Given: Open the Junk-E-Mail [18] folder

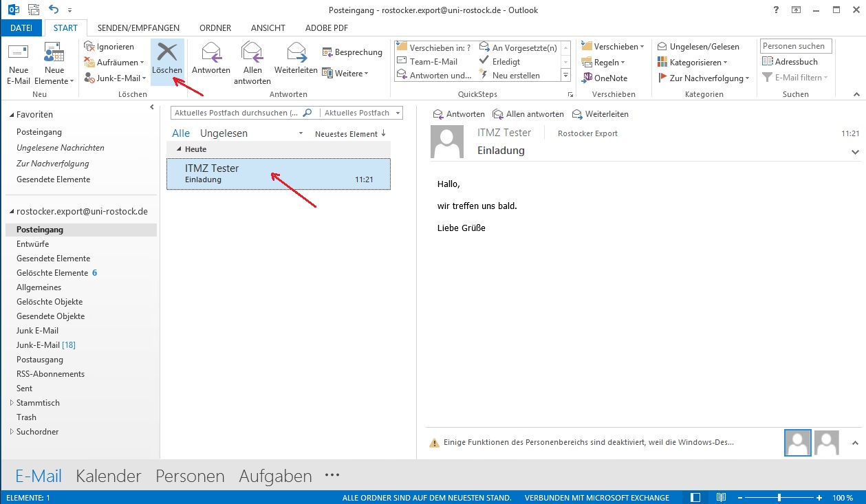Looking at the screenshot, I should 46,345.
